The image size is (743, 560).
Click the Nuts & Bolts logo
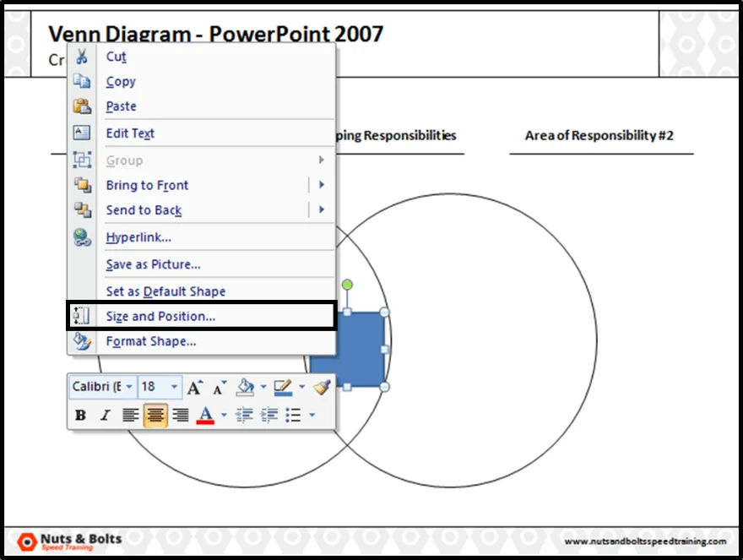(69, 541)
